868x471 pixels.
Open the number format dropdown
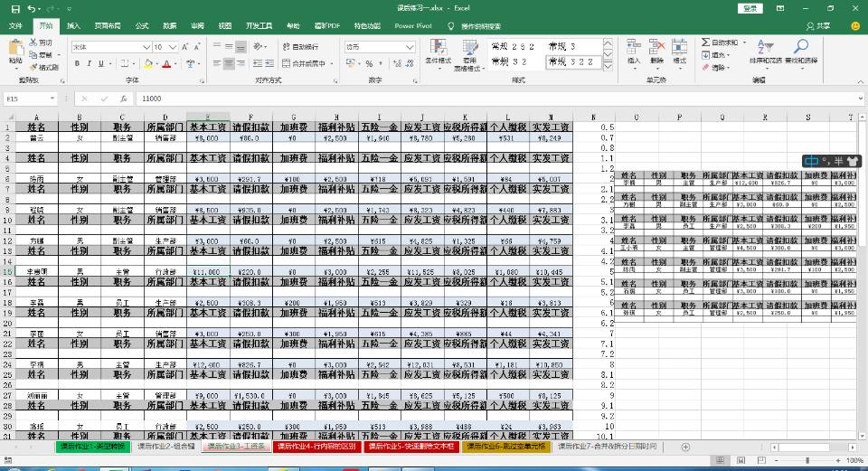click(411, 46)
